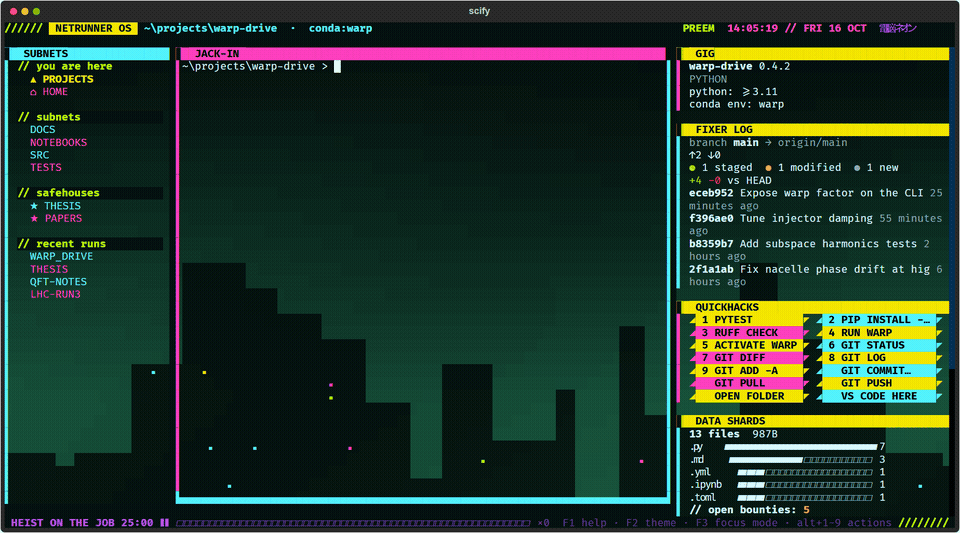Click the star icon next to THESIS safehouse
960x533 pixels.
[x=34, y=206]
